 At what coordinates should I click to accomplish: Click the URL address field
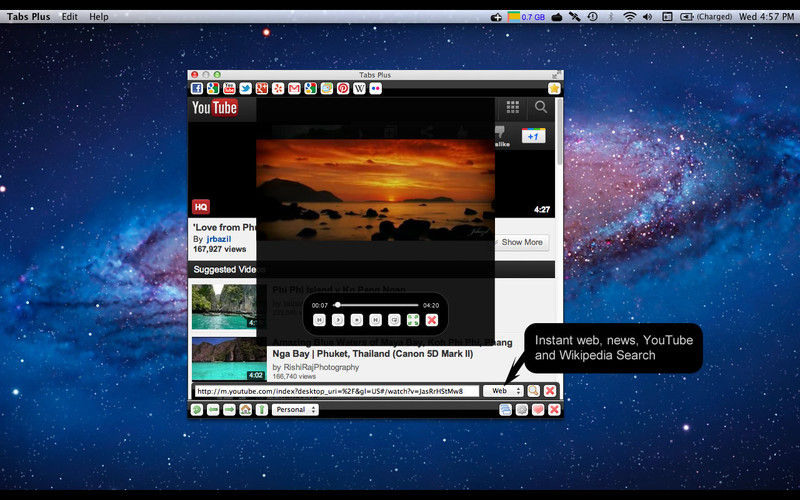pos(337,391)
